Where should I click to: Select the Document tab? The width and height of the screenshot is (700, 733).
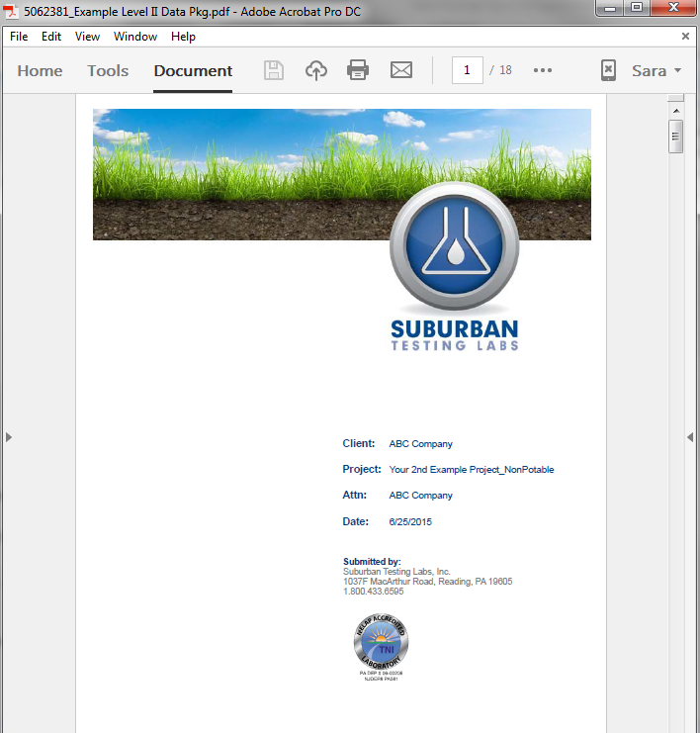193,70
